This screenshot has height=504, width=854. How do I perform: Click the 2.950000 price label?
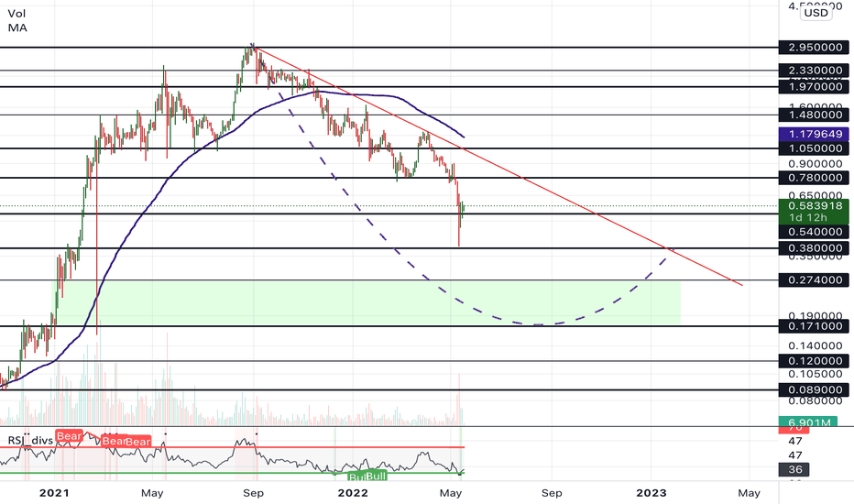814,48
